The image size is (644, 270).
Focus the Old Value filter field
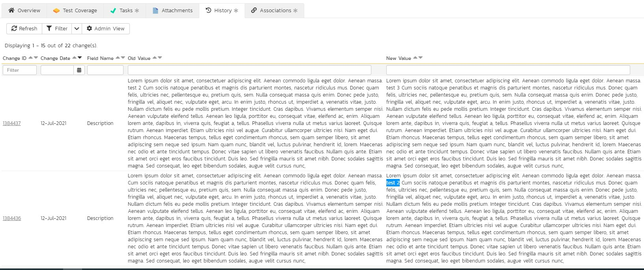point(249,70)
